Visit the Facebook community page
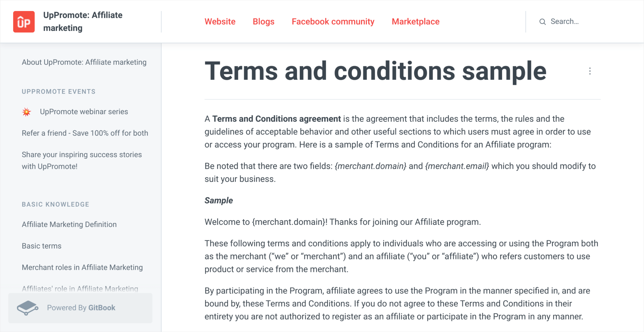The height and width of the screenshot is (332, 644). click(333, 21)
